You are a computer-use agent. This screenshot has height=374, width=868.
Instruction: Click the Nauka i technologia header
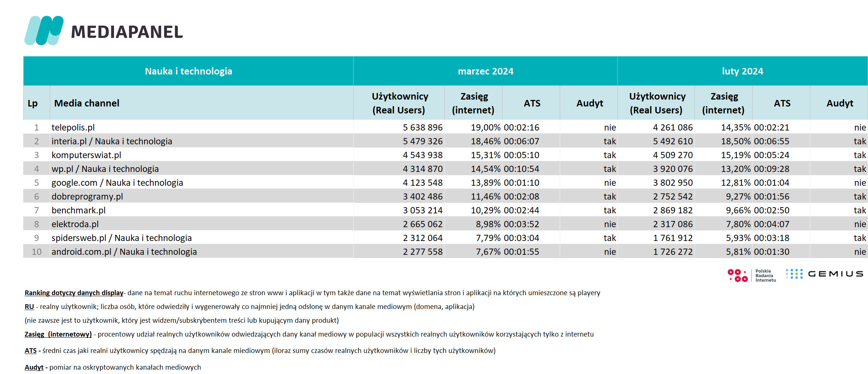click(188, 71)
